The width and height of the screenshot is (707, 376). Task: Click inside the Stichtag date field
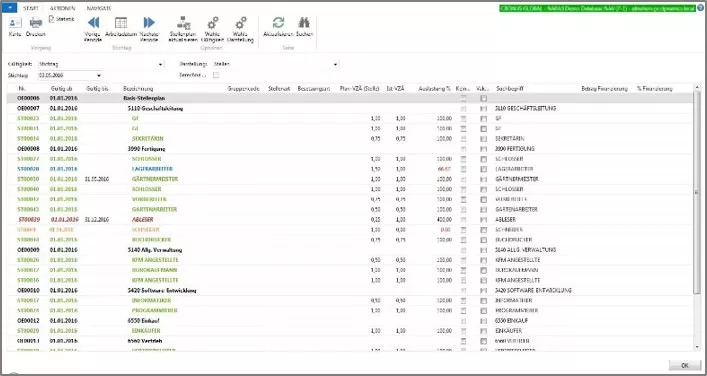pos(66,75)
